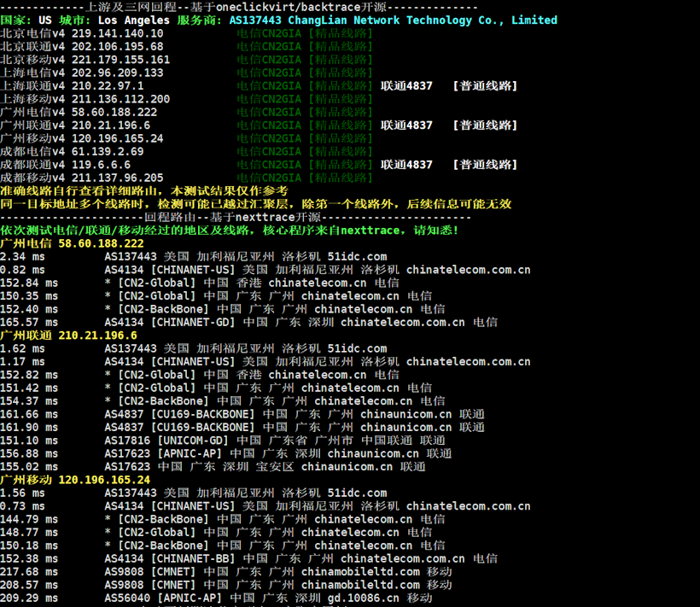Select the 联通4837 label next to 上海联通v4
Image resolution: width=700 pixels, height=607 pixels.
(405, 85)
